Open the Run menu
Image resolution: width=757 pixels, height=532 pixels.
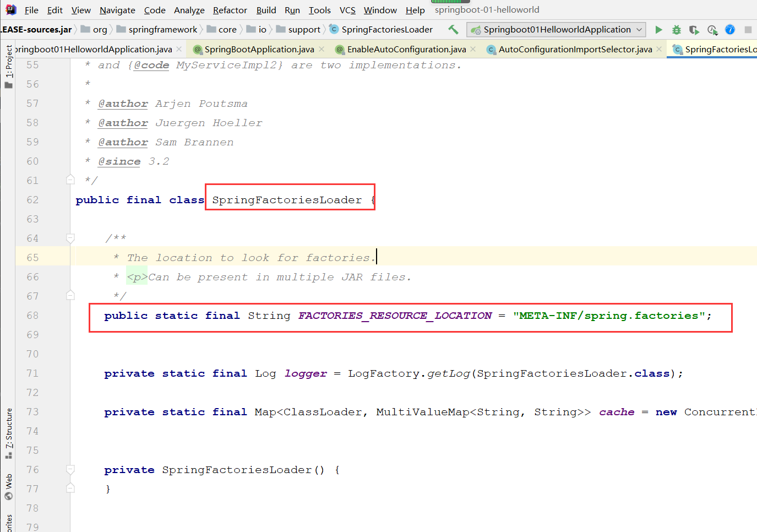292,10
